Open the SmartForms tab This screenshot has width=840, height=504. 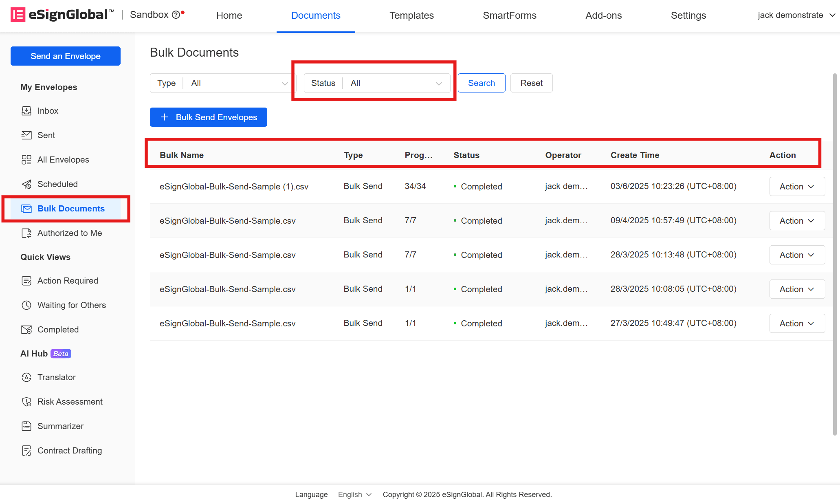pyautogui.click(x=510, y=15)
